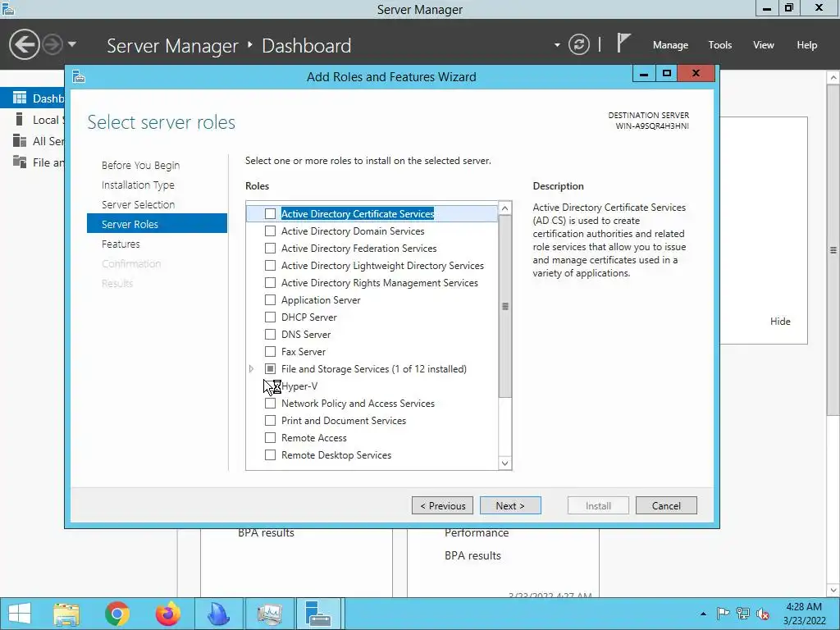Check the DNS Server role
Viewport: 840px width, 630px height.
pyautogui.click(x=271, y=335)
